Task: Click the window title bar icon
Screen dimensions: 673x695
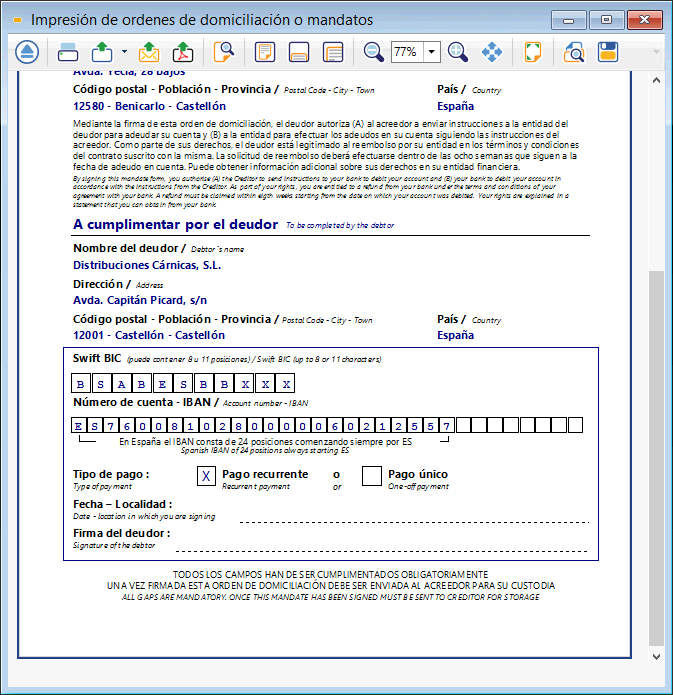Action: (x=17, y=20)
